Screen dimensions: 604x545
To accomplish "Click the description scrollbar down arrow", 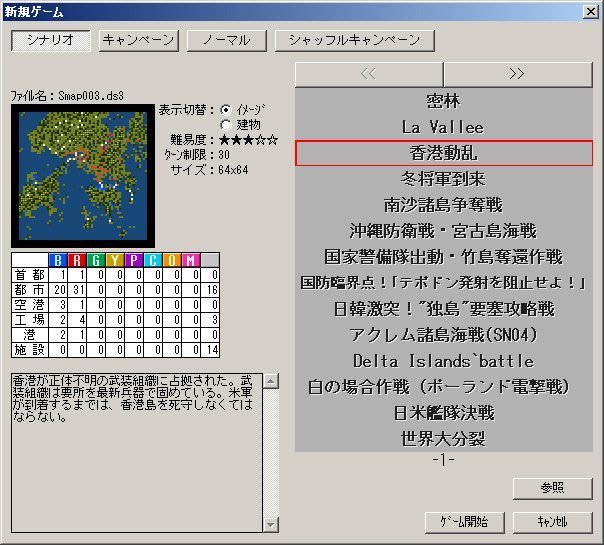I will (x=271, y=525).
